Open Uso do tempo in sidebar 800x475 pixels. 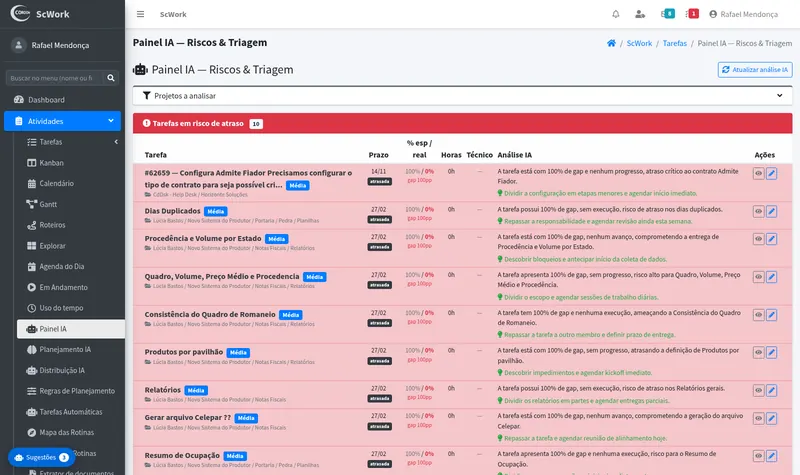[71, 308]
